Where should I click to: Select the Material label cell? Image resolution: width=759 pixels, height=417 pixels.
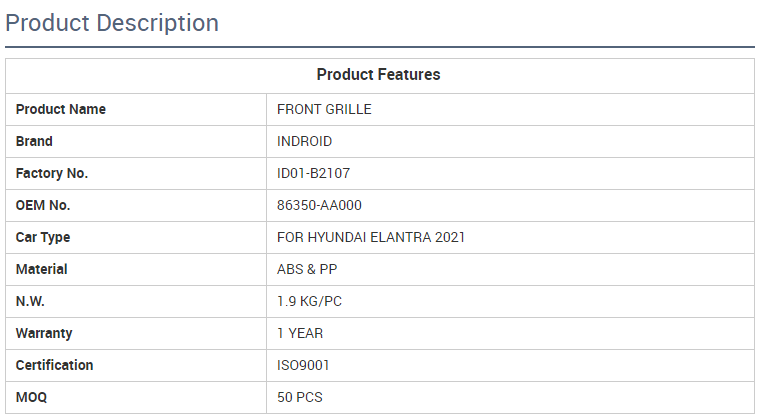[42, 269]
